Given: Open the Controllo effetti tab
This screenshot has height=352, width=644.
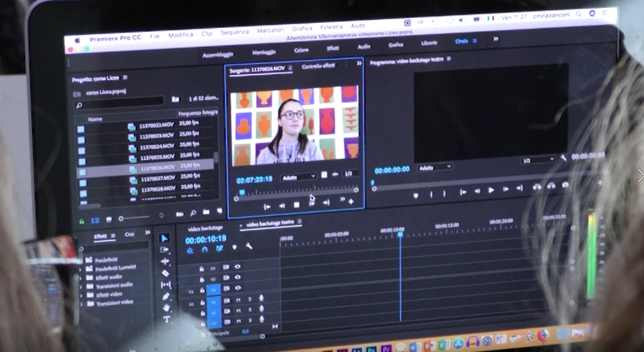Looking at the screenshot, I should tap(318, 66).
